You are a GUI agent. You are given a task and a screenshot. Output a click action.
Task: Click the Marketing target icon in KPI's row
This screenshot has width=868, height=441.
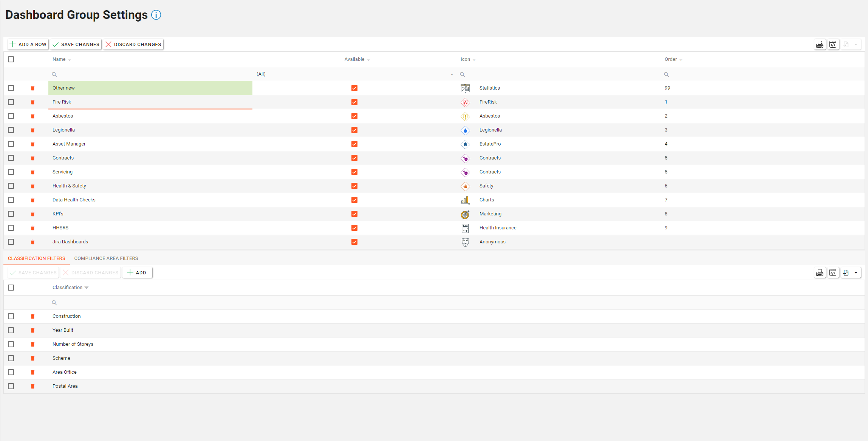click(x=465, y=214)
